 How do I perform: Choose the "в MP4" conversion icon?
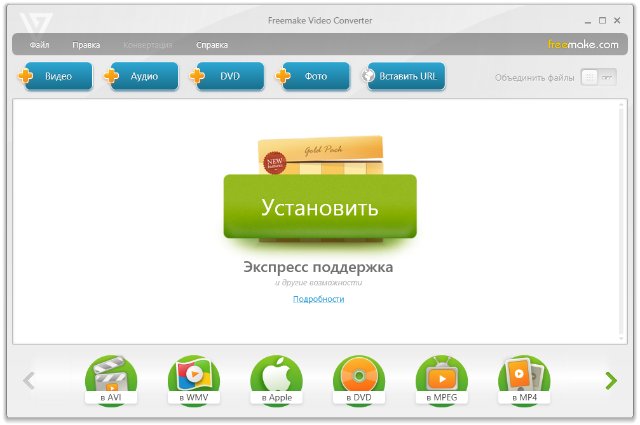point(524,380)
